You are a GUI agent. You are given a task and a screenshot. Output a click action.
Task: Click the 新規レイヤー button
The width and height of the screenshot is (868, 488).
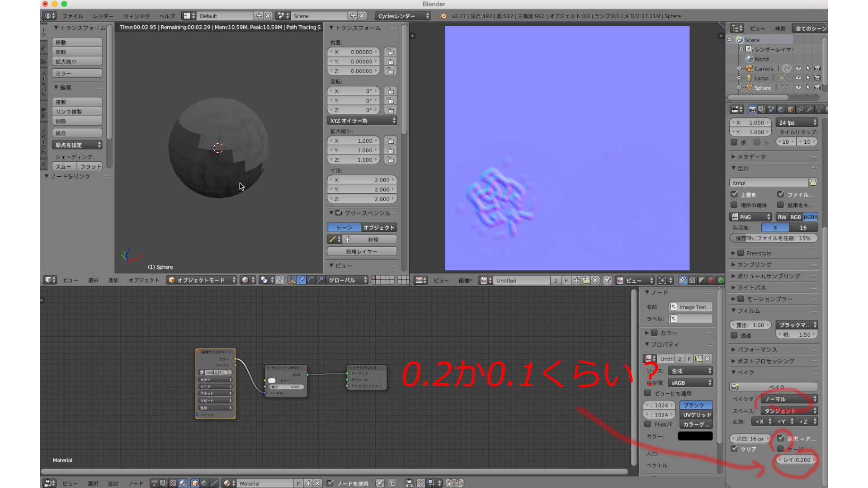point(362,252)
